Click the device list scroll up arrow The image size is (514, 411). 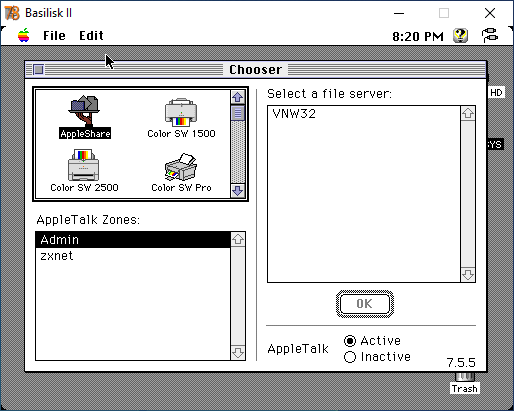click(x=238, y=97)
